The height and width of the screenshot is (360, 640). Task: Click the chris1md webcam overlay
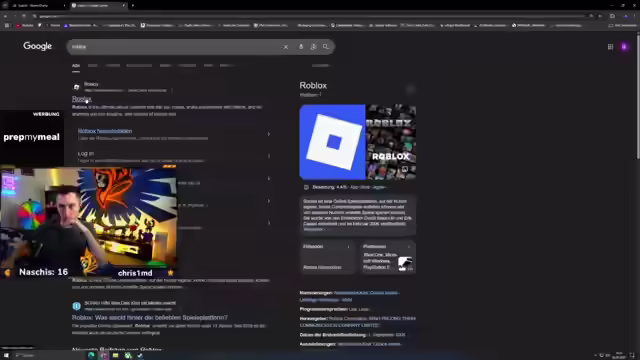pos(88,222)
